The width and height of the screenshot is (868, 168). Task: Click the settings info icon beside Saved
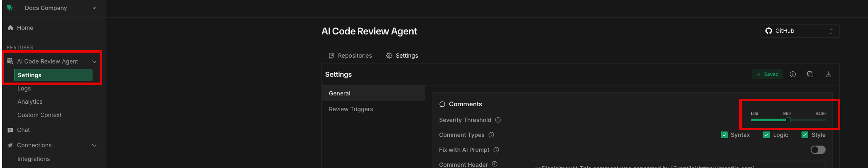tap(793, 74)
